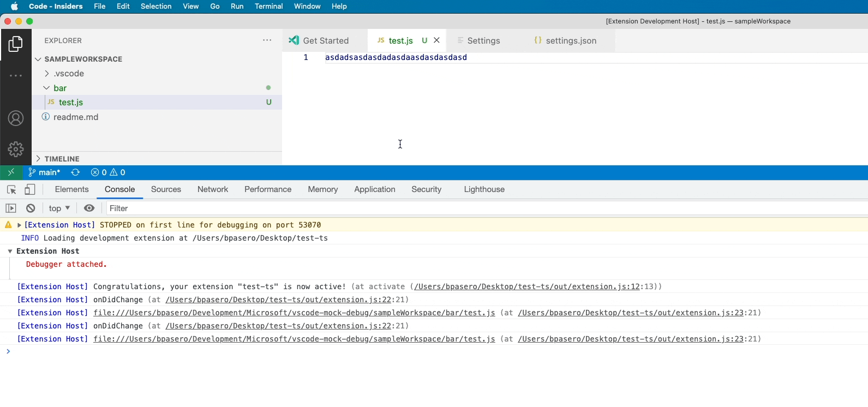Viewport: 868px width, 407px height.
Task: Synchronize changes from the status bar
Action: (75, 172)
